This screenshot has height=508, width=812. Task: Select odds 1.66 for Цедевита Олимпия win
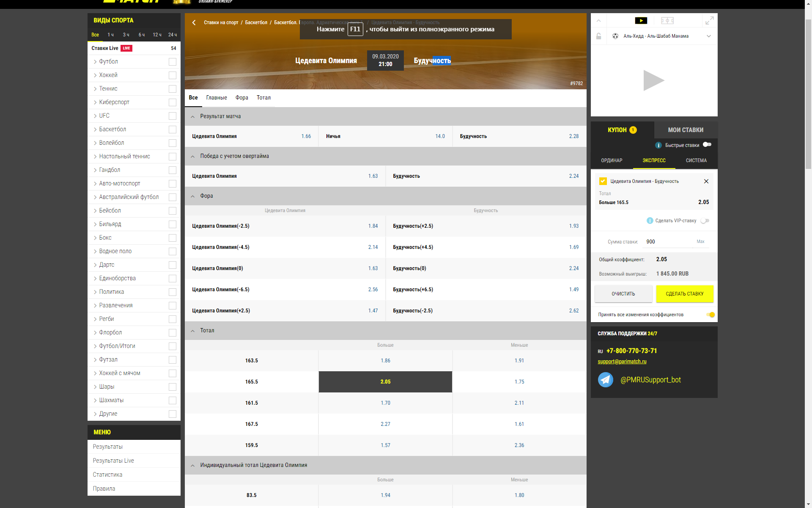pyautogui.click(x=306, y=136)
